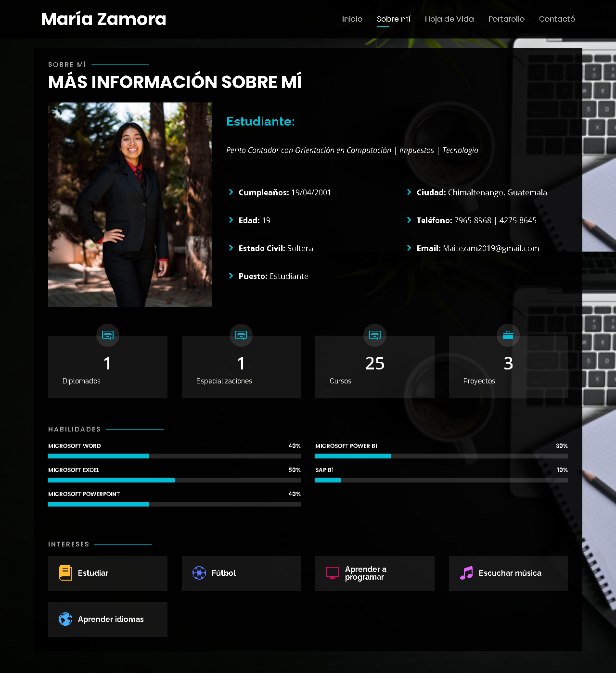The image size is (616, 673).
Task: Click María Zamora's profile photo
Action: pos(130,204)
